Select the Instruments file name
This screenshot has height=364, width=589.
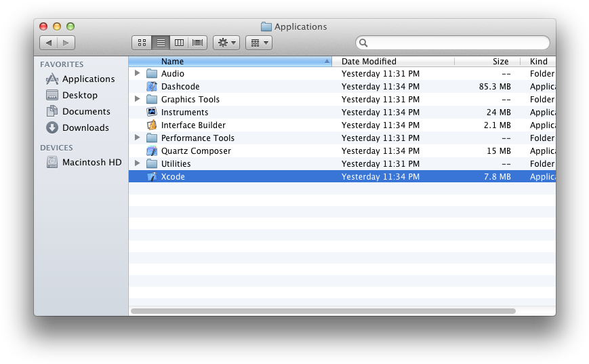(x=184, y=112)
